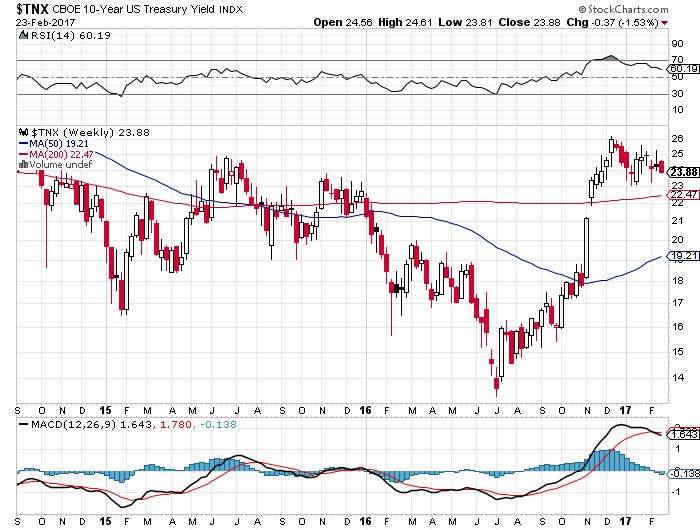This screenshot has width=700, height=530.
Task: Click the Close 23.88 value
Action: [529, 22]
